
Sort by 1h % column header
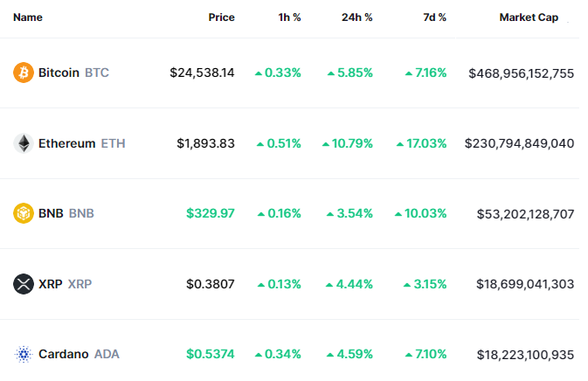tap(287, 17)
